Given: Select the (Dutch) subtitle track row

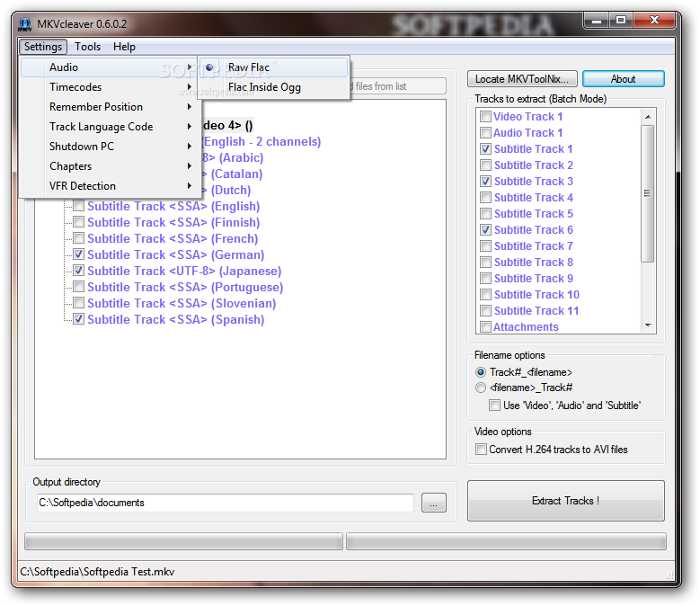Looking at the screenshot, I should (227, 191).
